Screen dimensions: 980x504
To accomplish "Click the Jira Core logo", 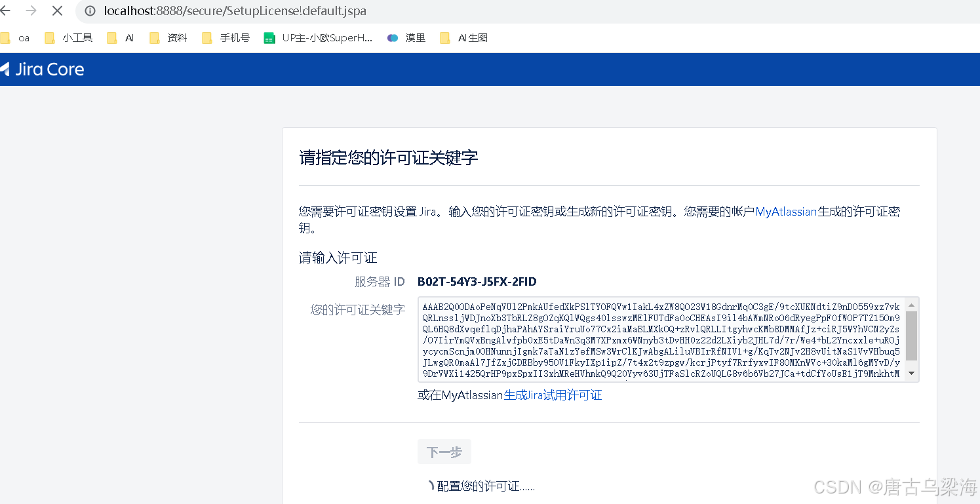I will [x=42, y=69].
